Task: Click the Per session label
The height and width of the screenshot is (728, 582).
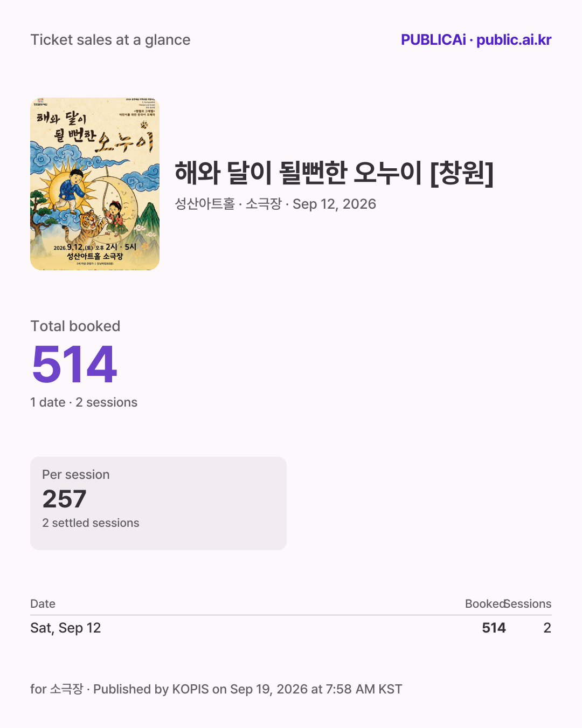Action: pyautogui.click(x=76, y=475)
